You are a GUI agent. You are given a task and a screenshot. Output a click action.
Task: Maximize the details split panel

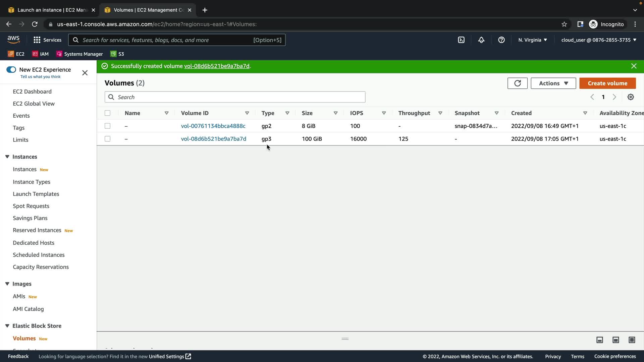[x=632, y=340]
